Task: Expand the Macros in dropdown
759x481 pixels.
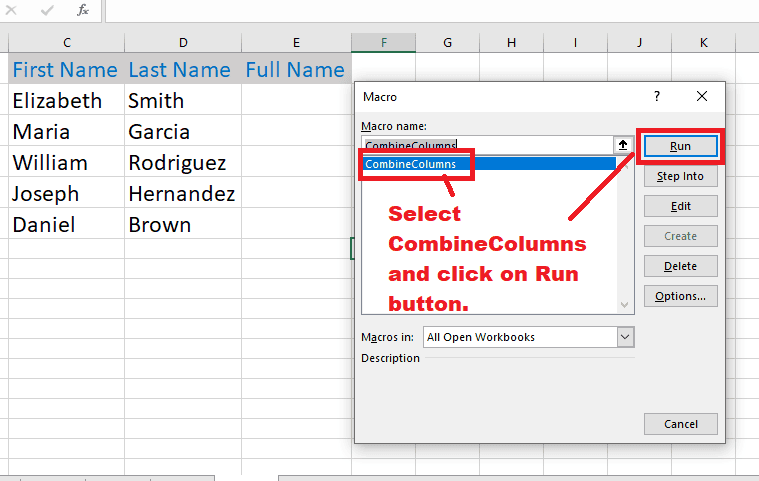Action: pos(626,337)
